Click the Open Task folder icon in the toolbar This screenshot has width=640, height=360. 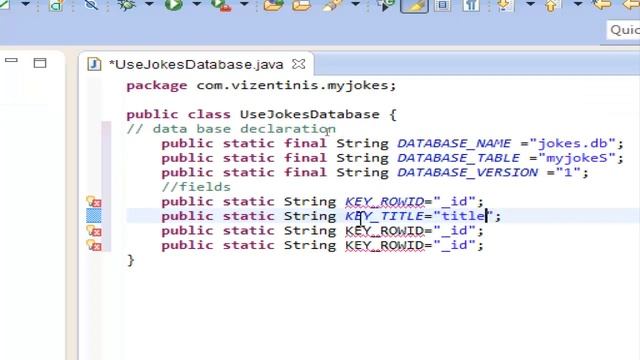pos(302,5)
